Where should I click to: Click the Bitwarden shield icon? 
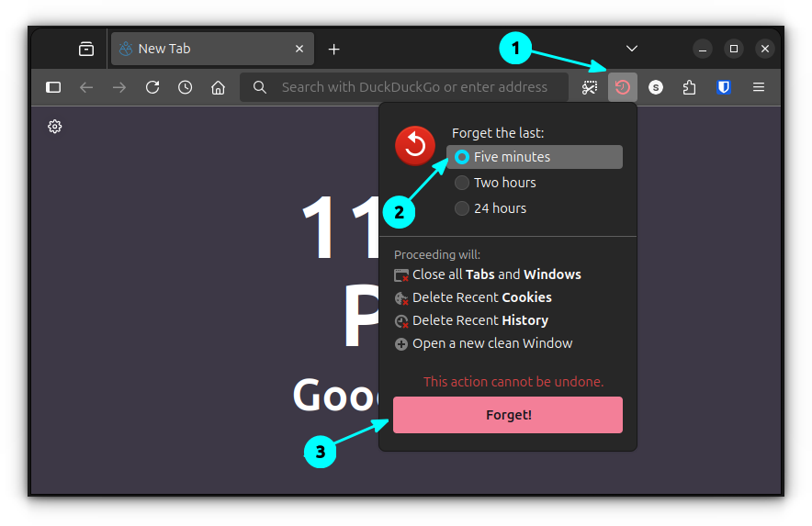(x=724, y=87)
